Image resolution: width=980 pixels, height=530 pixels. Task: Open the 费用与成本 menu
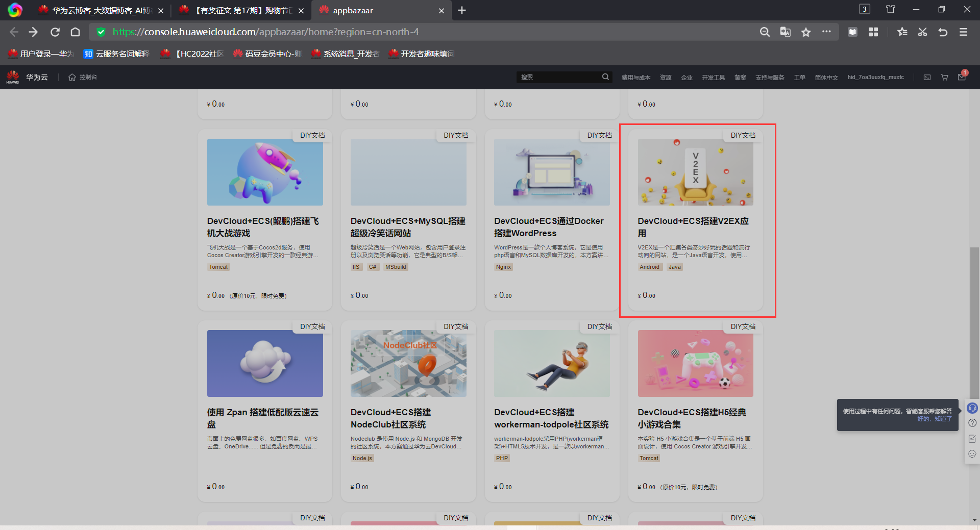[x=635, y=78]
